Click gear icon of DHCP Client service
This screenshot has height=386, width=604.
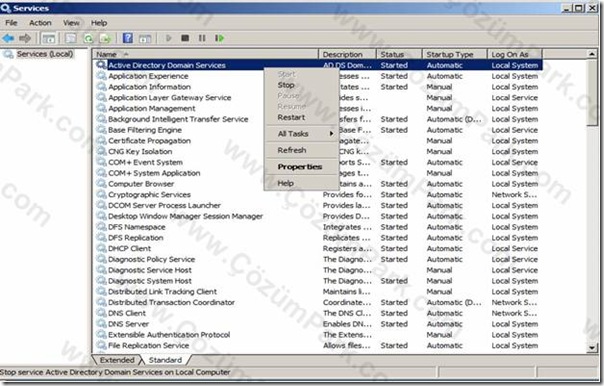pyautogui.click(x=101, y=248)
